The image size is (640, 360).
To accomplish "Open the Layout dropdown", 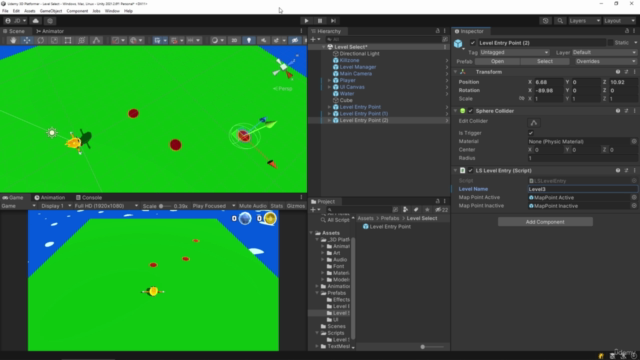I will click(619, 21).
